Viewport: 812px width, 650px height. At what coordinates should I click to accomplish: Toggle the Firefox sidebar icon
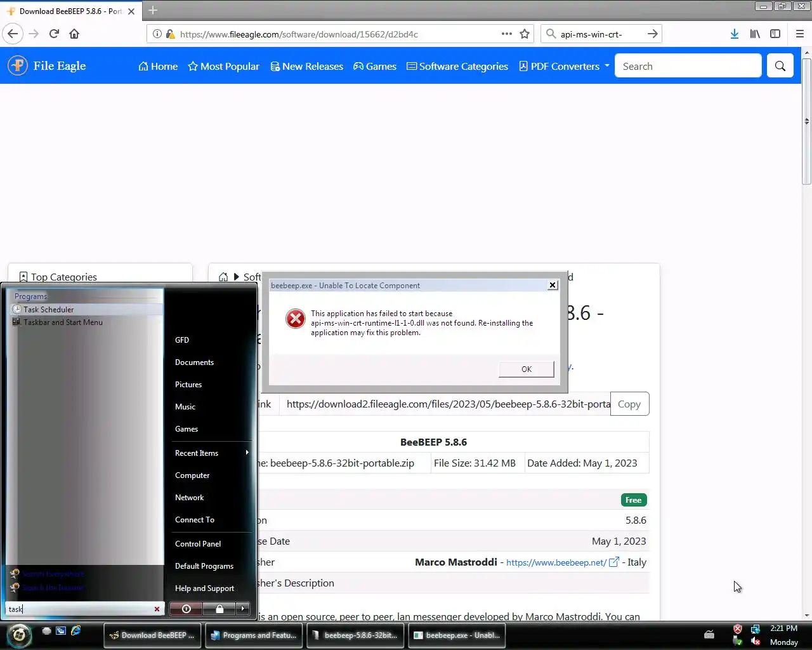[x=775, y=34]
